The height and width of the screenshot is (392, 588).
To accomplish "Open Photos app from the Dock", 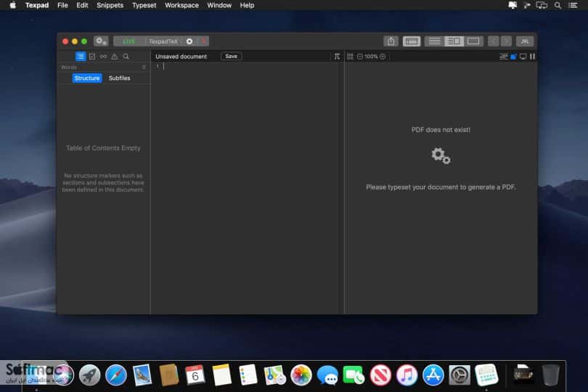I will pyautogui.click(x=301, y=375).
